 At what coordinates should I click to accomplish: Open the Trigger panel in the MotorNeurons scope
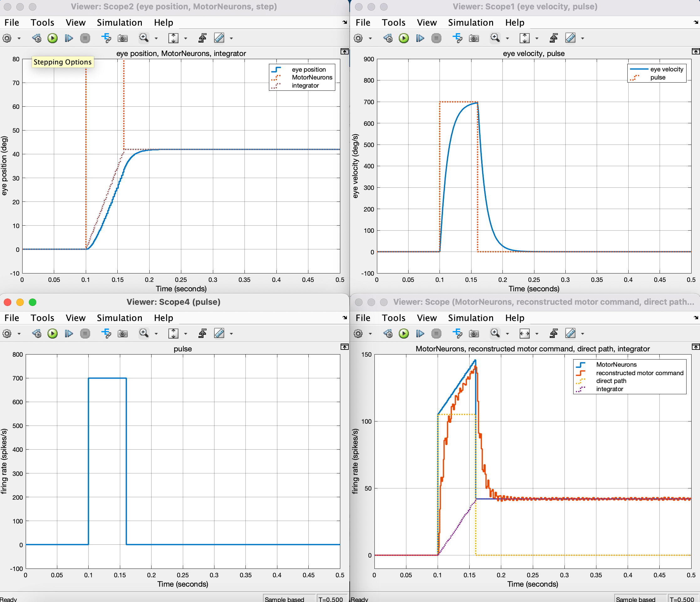tap(553, 334)
